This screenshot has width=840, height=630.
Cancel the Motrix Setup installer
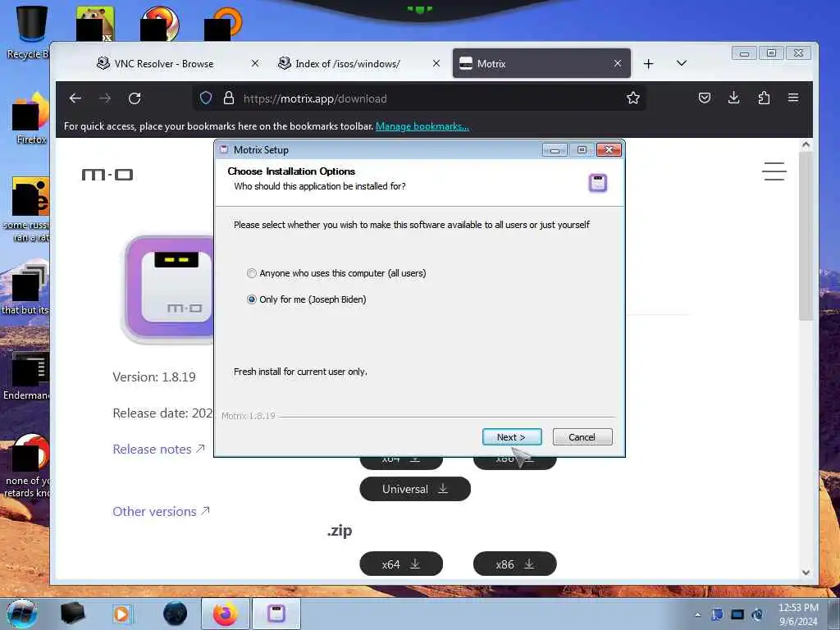[x=582, y=437]
